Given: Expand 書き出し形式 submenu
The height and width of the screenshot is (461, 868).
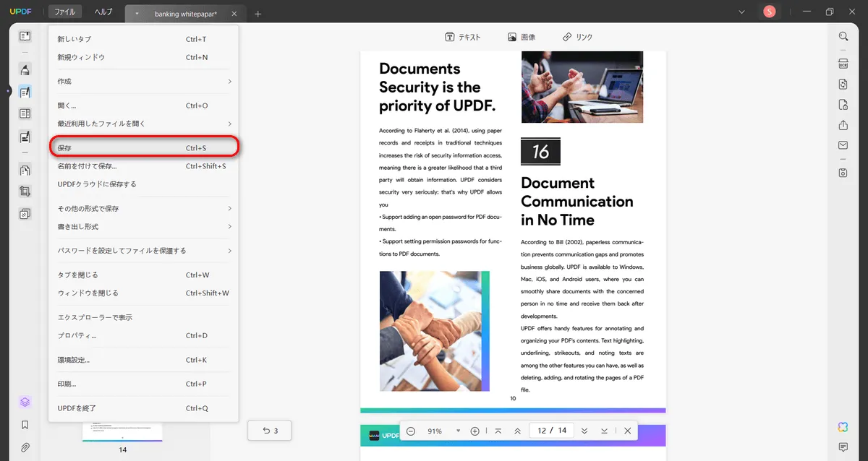Looking at the screenshot, I should pos(143,227).
